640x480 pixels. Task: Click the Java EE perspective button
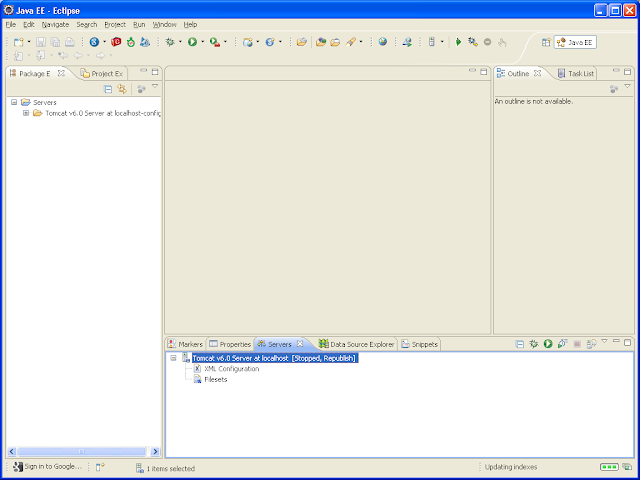click(575, 42)
